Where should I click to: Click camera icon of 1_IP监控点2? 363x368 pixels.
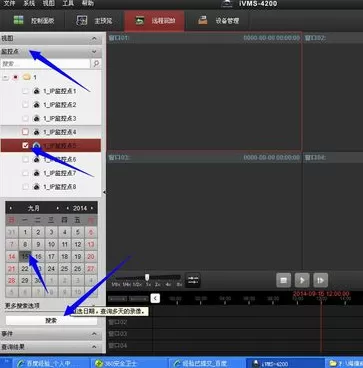pyautogui.click(x=37, y=105)
